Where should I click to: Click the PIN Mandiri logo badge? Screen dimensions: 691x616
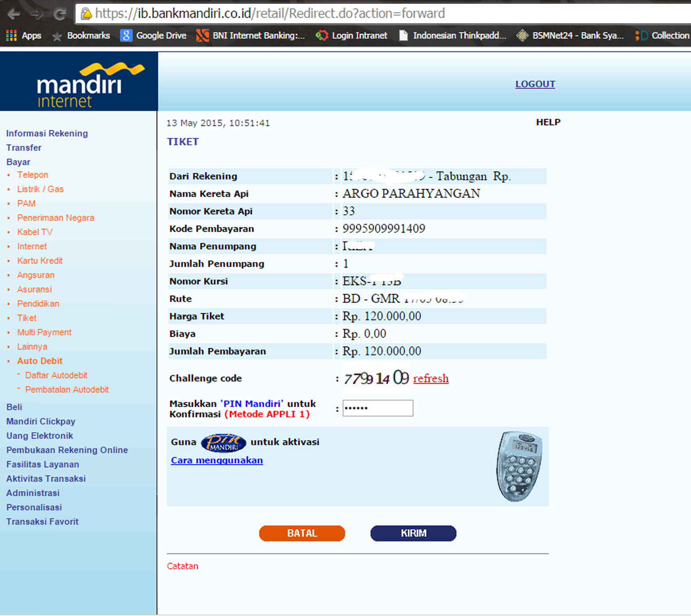click(223, 443)
